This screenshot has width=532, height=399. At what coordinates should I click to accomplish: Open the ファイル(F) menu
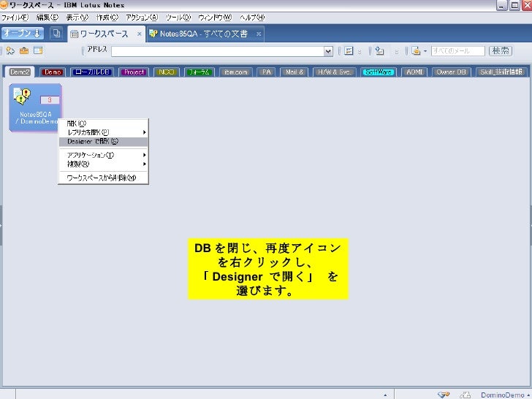click(15, 18)
